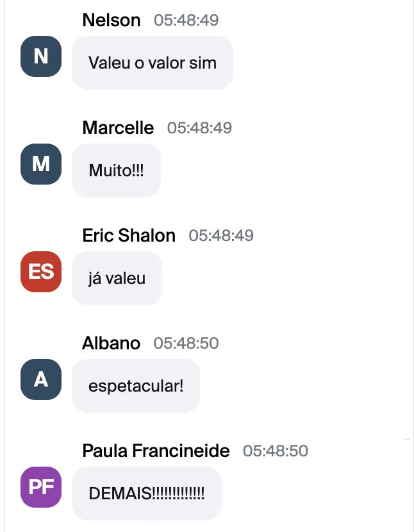Viewport: 414px width, 532px height.
Task: Click the Marcelle sender name
Action: [x=118, y=128]
